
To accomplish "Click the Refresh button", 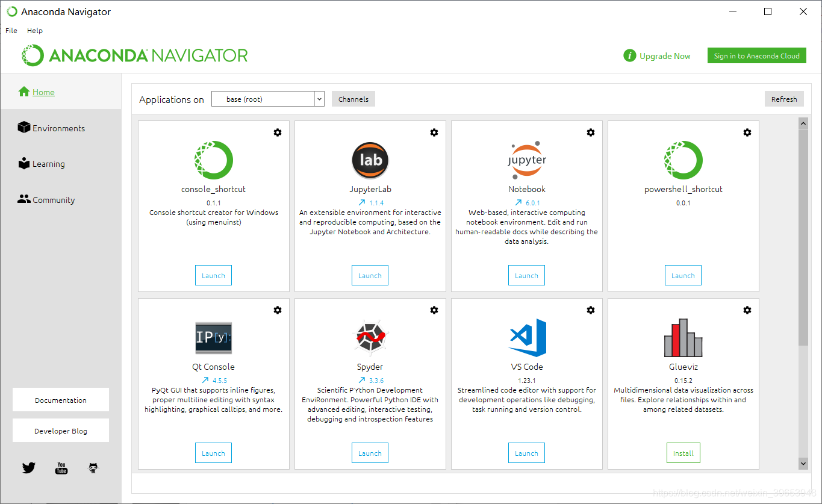I will (784, 99).
